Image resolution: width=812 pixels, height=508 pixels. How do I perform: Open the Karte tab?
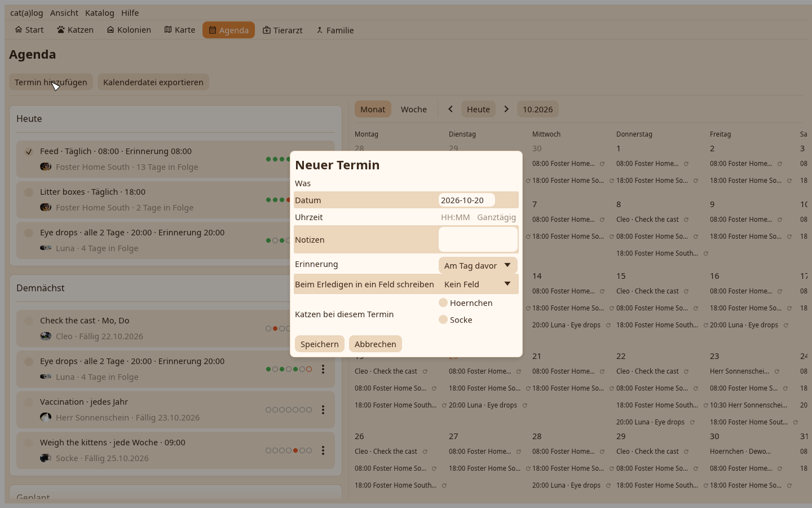coord(180,30)
